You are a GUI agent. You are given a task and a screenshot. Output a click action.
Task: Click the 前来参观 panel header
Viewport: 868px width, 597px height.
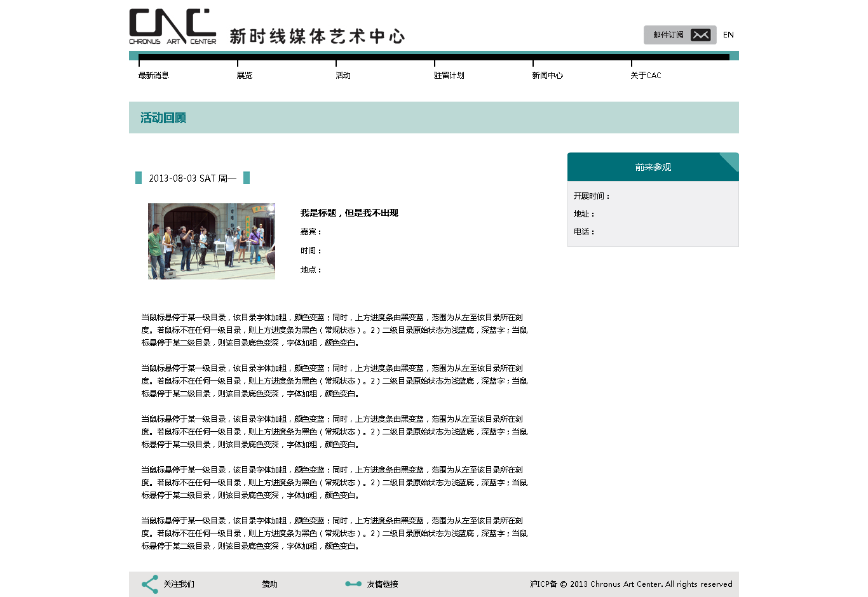tap(653, 167)
